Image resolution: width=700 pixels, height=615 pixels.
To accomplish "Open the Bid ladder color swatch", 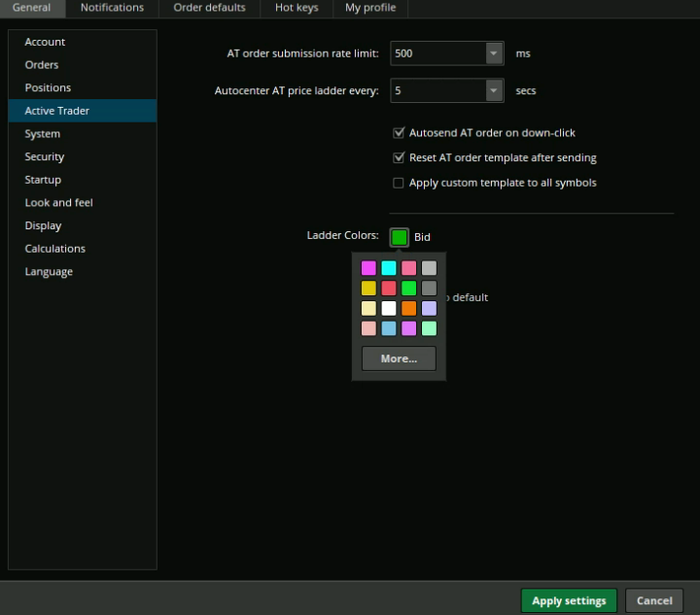I will 399,237.
